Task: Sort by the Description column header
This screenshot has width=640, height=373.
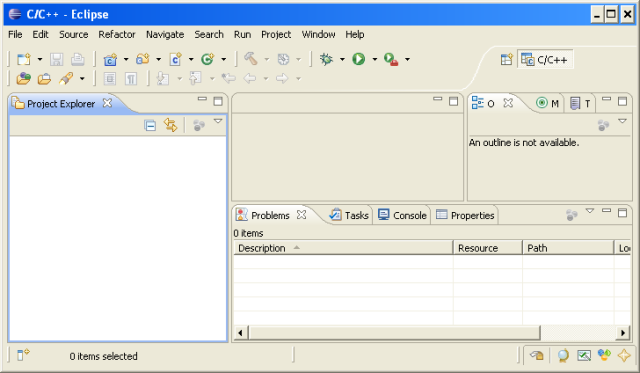Action: click(343, 248)
